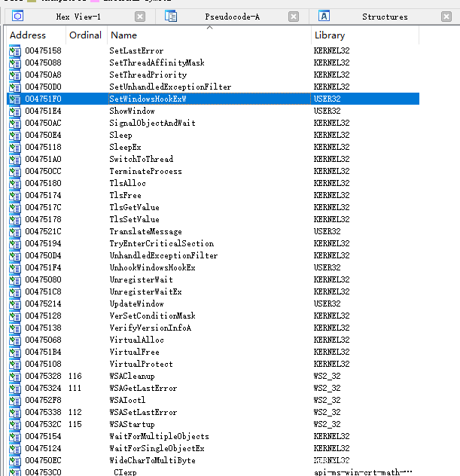
Task: Click the Hex View-1 tab icon
Action: pos(18,17)
